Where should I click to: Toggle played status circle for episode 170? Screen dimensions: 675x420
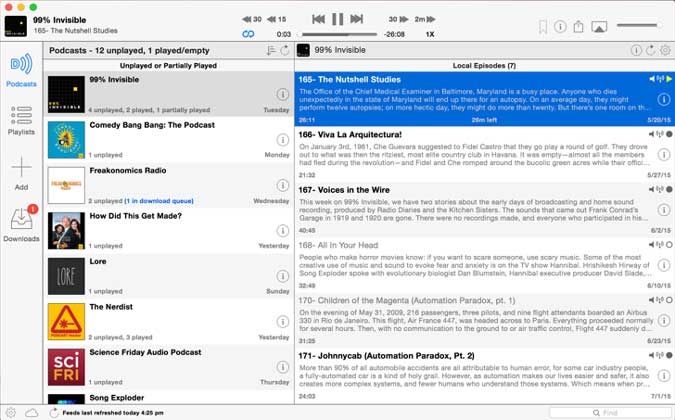(669, 300)
